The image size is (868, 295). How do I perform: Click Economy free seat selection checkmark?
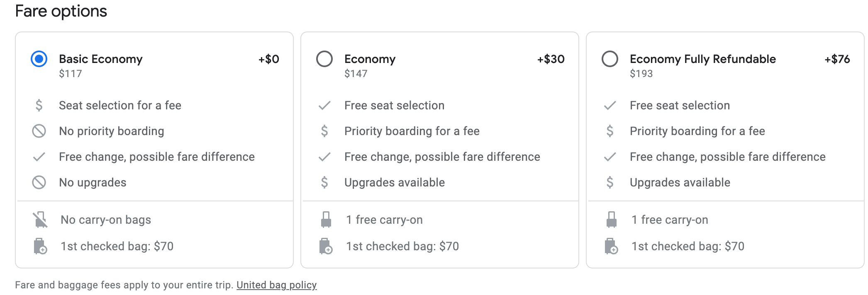(324, 105)
